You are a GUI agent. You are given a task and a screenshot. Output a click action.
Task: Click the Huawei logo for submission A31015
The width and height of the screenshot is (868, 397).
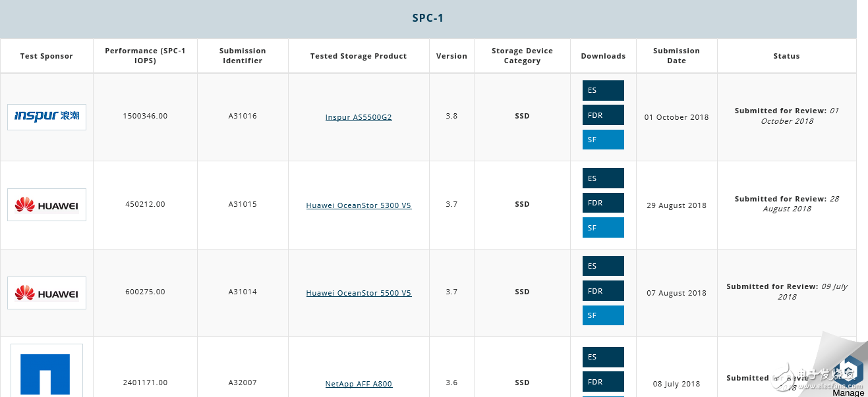47,205
